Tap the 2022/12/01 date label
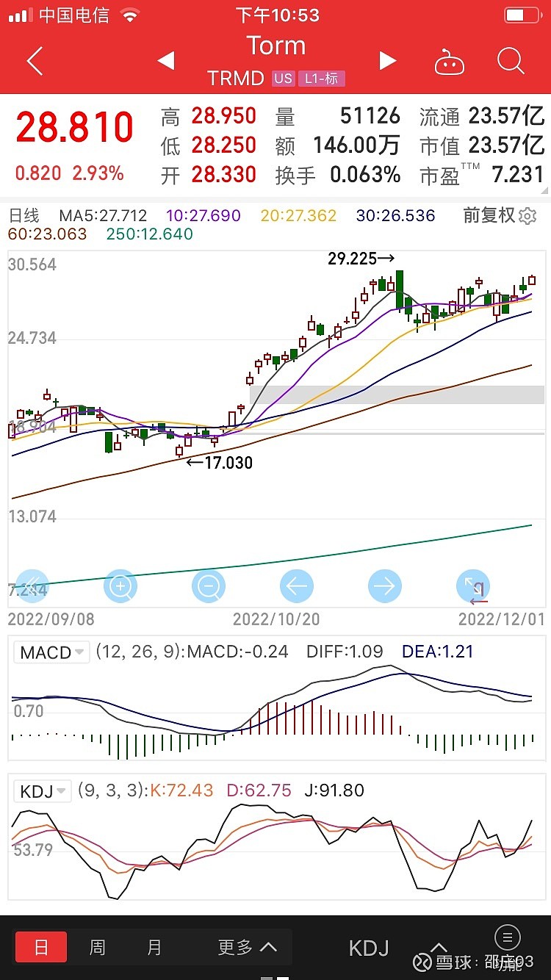 [502, 619]
